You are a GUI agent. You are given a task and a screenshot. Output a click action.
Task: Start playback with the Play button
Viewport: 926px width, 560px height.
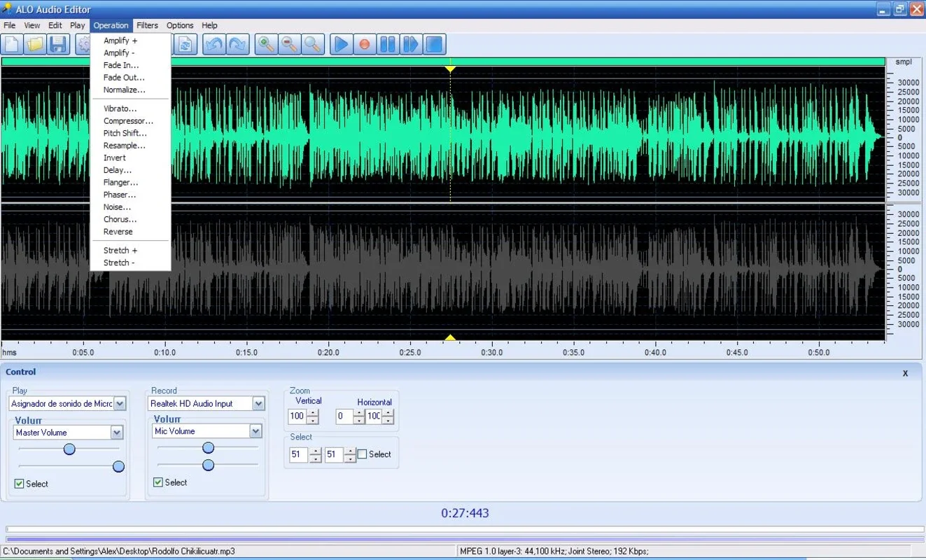click(341, 44)
